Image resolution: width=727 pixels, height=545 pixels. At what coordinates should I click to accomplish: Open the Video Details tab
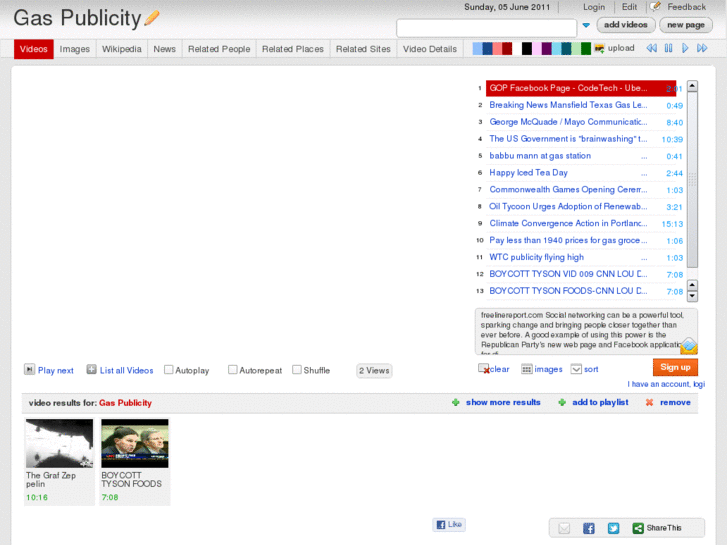coord(430,49)
